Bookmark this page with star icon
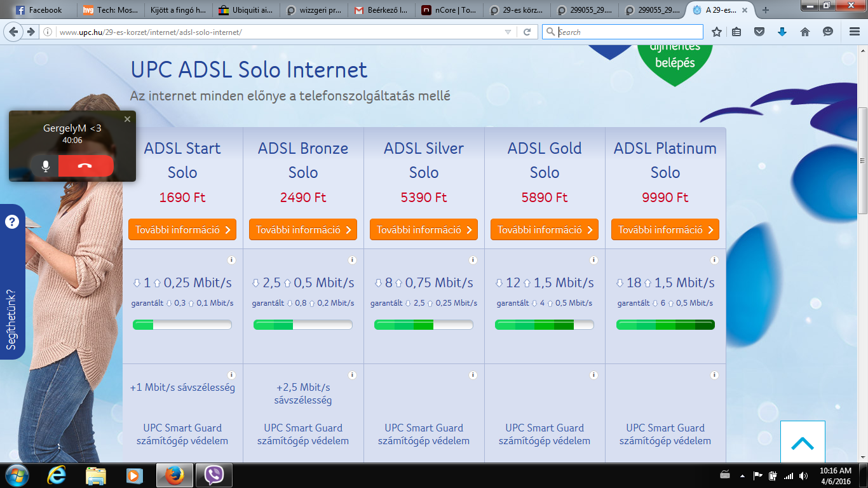The image size is (868, 488). click(x=717, y=32)
